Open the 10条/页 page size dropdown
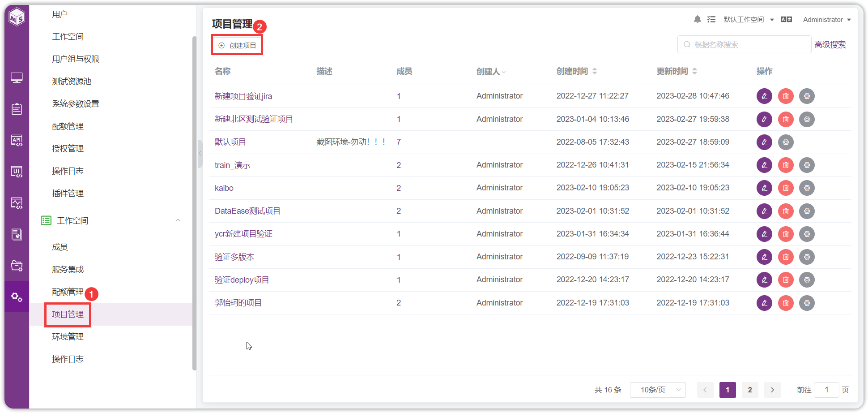 coord(658,390)
